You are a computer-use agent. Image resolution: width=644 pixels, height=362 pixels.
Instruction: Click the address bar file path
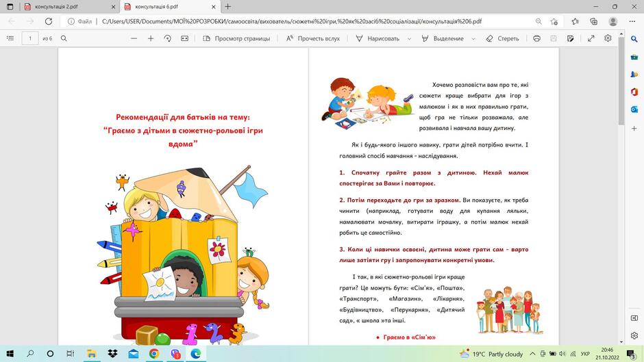coord(292,21)
